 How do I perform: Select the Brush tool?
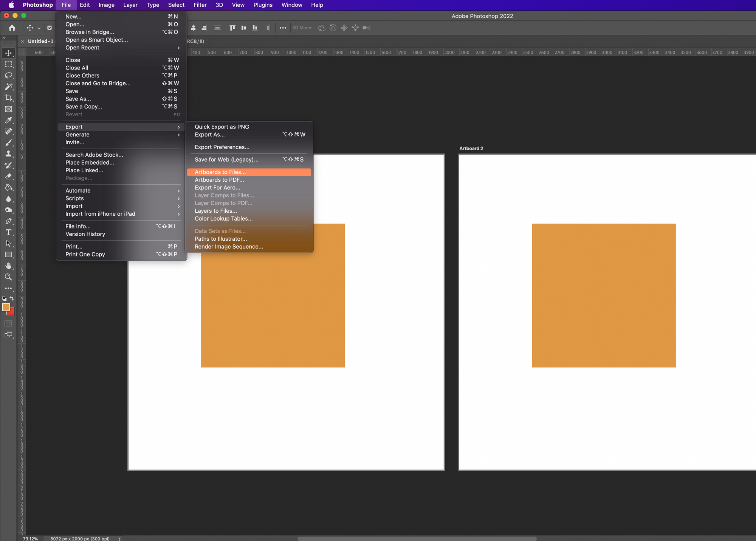point(8,143)
